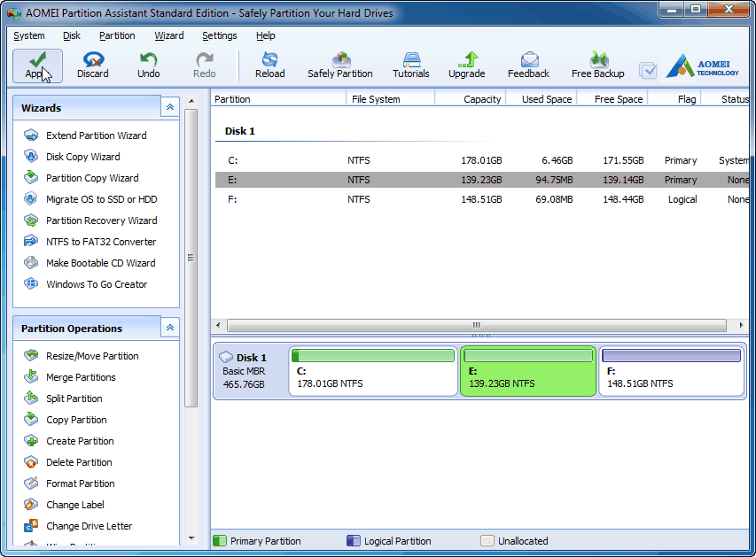Reload disk information

(x=270, y=66)
